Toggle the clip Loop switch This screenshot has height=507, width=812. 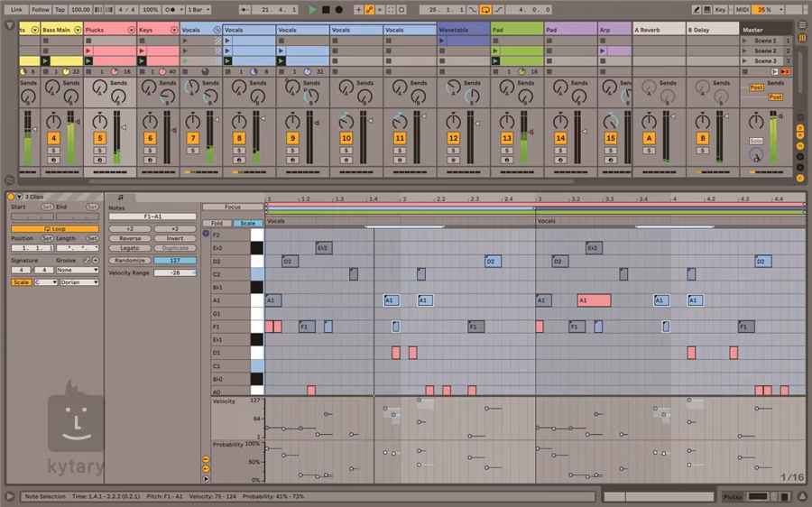click(55, 229)
